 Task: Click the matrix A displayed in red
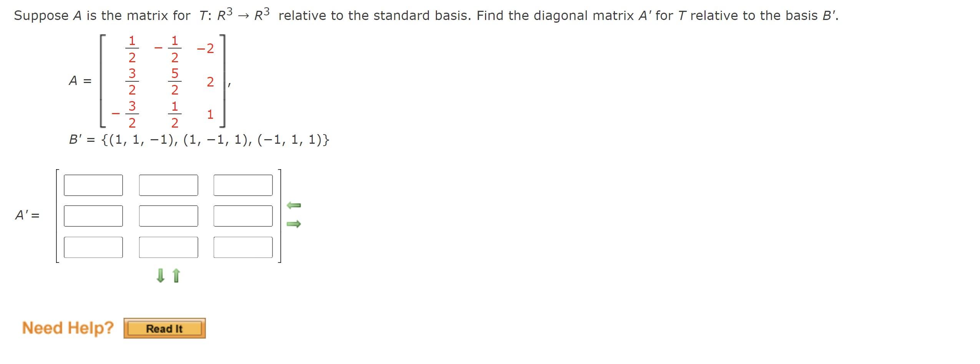161,81
